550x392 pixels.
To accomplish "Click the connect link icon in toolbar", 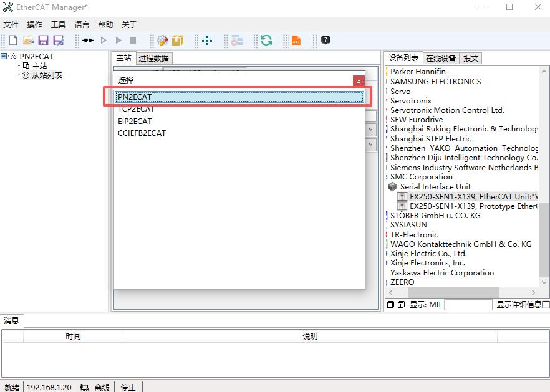I will pos(88,41).
